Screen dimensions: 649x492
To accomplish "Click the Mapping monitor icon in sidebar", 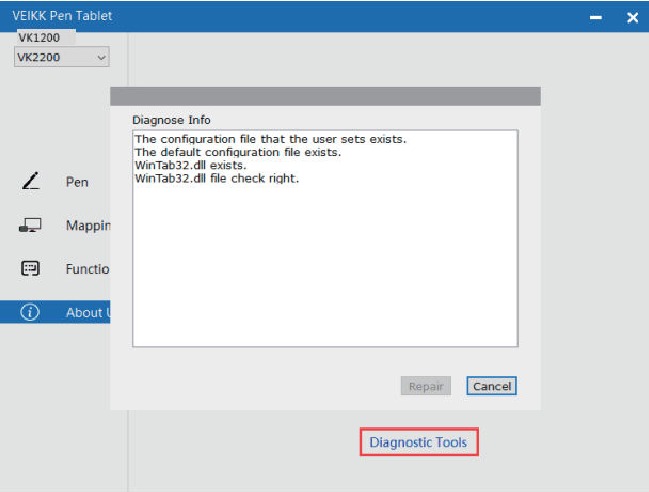I will point(30,226).
